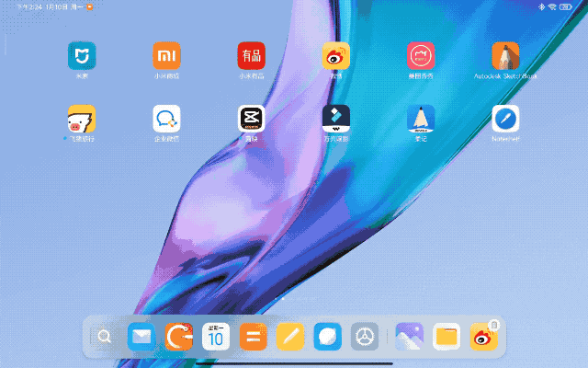Launch the Noteshelf app
The height and width of the screenshot is (368, 588).
pyautogui.click(x=505, y=119)
